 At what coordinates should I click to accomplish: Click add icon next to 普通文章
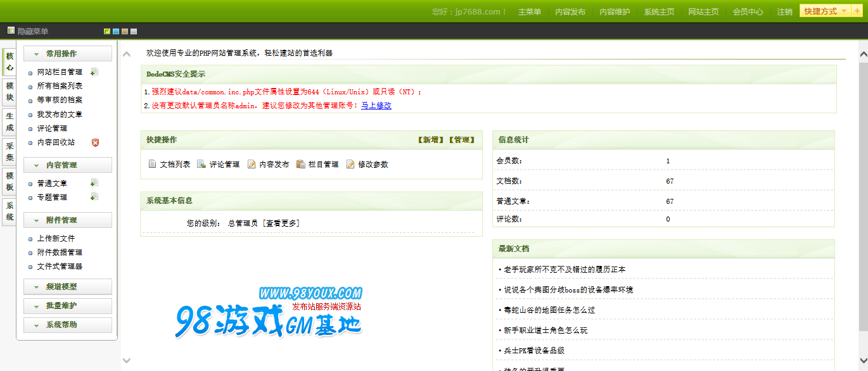point(94,183)
